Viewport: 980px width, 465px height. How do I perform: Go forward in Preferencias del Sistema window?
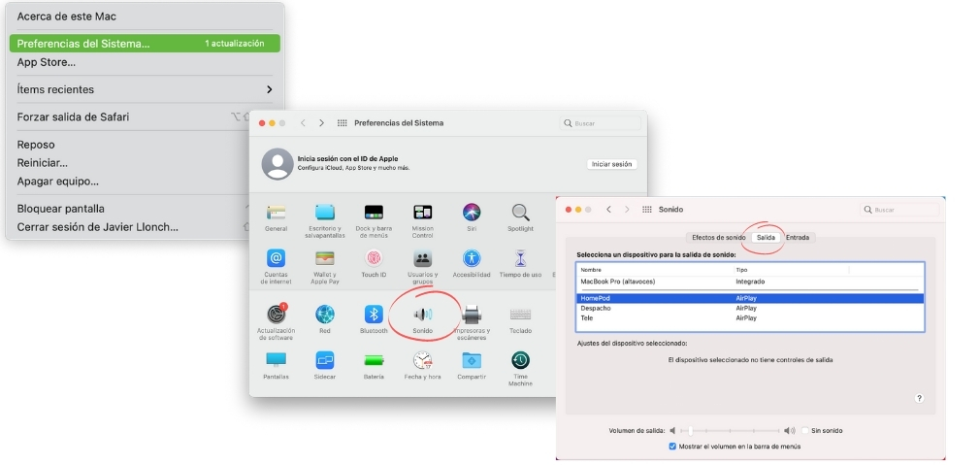pos(321,123)
